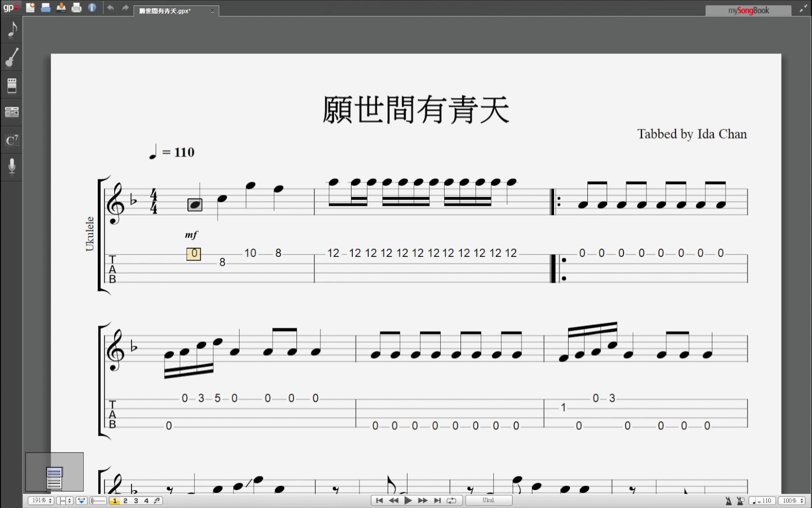The width and height of the screenshot is (812, 508).
Task: Toggle multivoice edit mode
Action: 157,501
